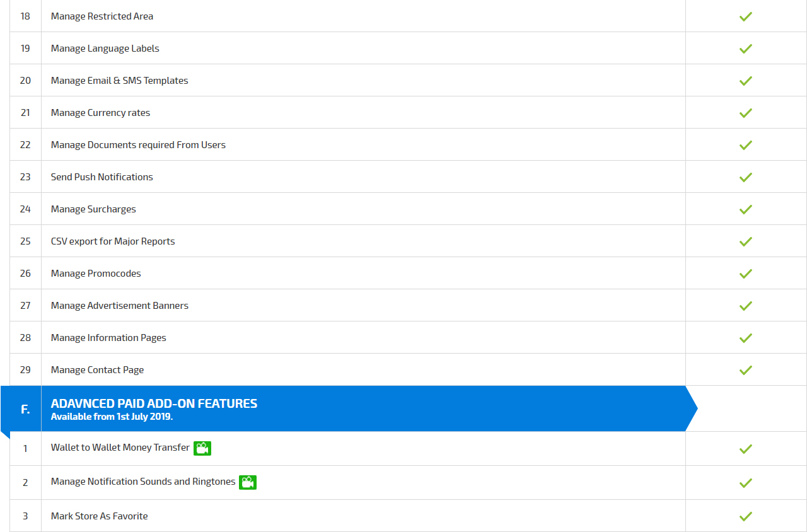The height and width of the screenshot is (532, 807).
Task: Select the text Manage Language Labels
Action: [105, 49]
